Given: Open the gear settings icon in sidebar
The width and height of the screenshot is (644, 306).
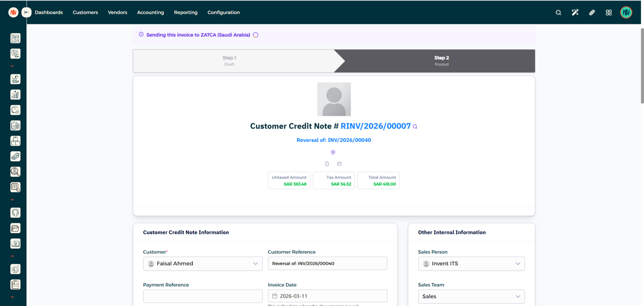Looking at the screenshot, I should click(x=15, y=269).
